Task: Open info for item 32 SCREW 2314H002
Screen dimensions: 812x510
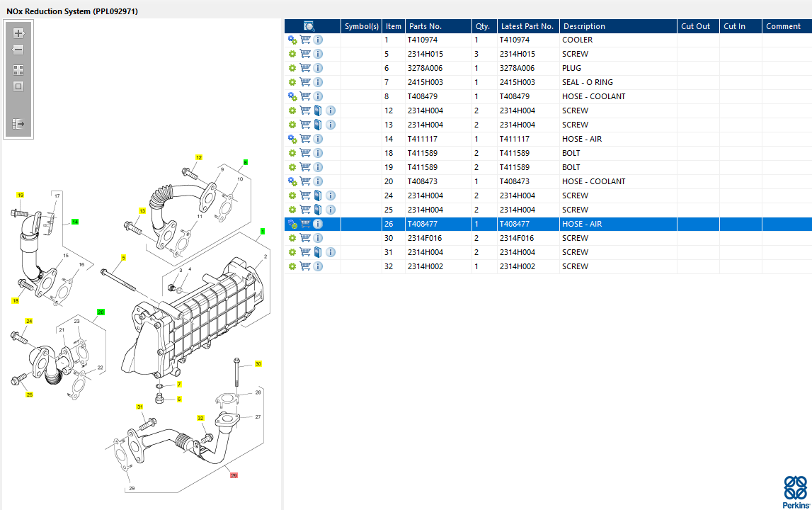Action: tap(318, 266)
